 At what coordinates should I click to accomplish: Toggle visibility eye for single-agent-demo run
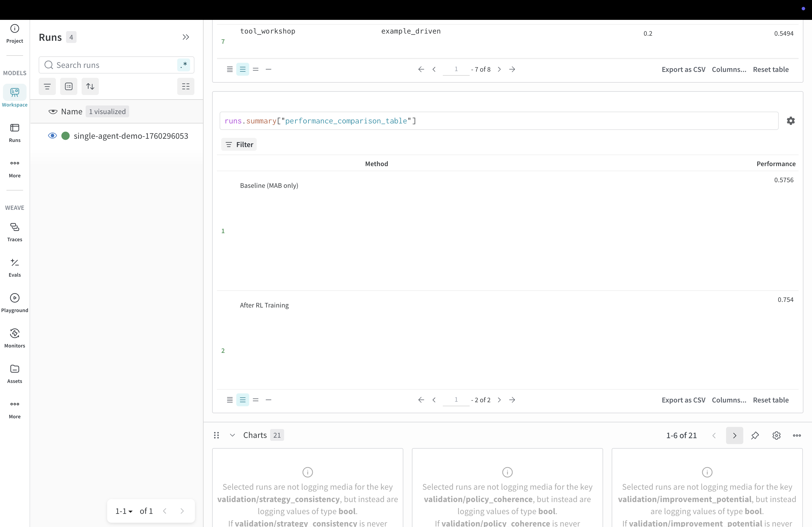tap(52, 136)
